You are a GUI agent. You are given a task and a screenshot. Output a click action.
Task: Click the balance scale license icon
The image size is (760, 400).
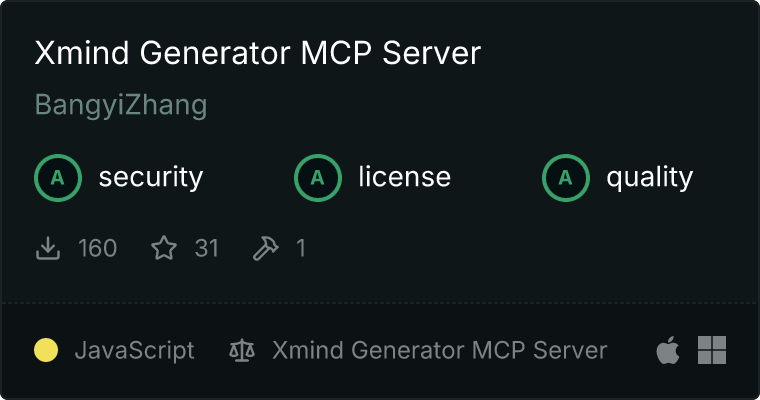(242, 350)
